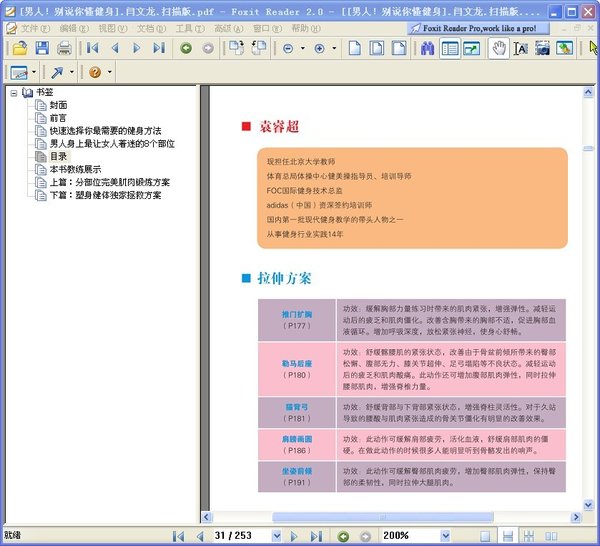The height and width of the screenshot is (546, 600).
Task: Open the 上篇：分部位完美肌肉锻炼方案 bookmark
Action: pyautogui.click(x=109, y=182)
